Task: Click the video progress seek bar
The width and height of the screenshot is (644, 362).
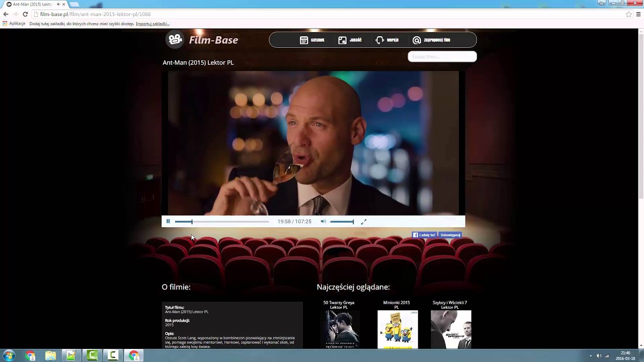Action: coord(222,221)
